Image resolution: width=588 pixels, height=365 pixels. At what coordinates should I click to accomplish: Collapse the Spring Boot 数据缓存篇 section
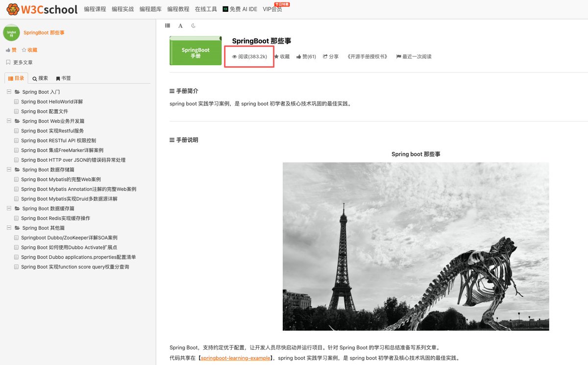tap(9, 209)
